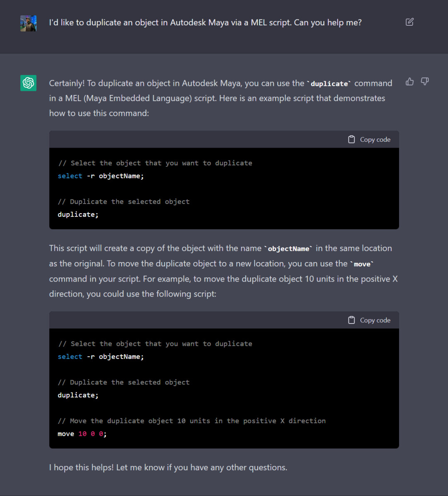Image resolution: width=448 pixels, height=496 pixels.
Task: Click the "move 10 0 0;" code line
Action: 82,434
